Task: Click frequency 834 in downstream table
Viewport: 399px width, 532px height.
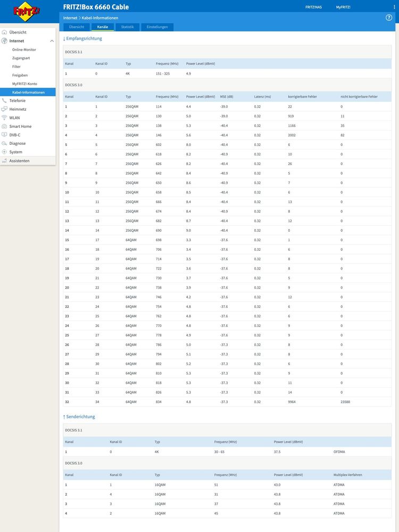Action: pyautogui.click(x=159, y=402)
